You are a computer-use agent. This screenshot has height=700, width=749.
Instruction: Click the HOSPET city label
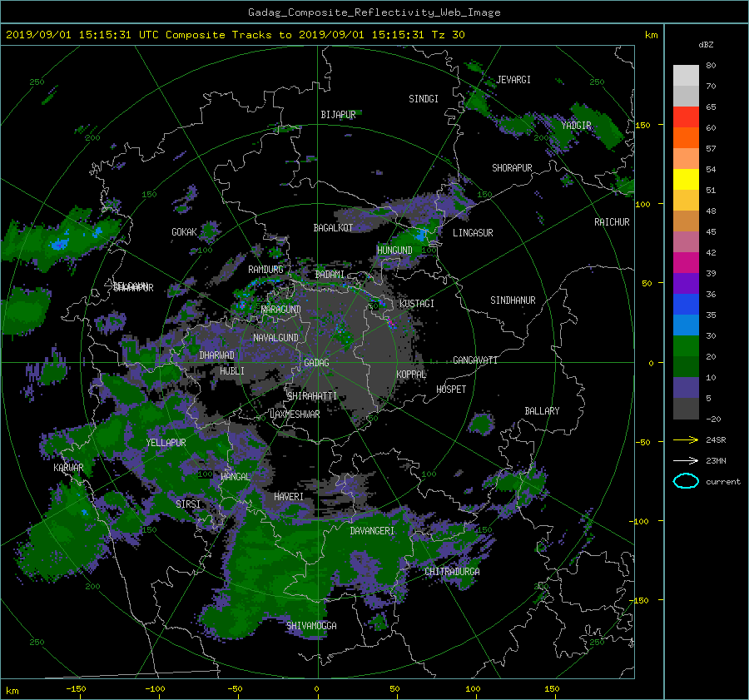(x=451, y=390)
